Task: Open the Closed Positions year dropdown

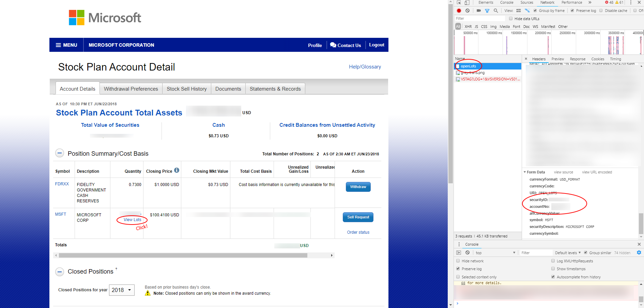Action: click(x=122, y=290)
